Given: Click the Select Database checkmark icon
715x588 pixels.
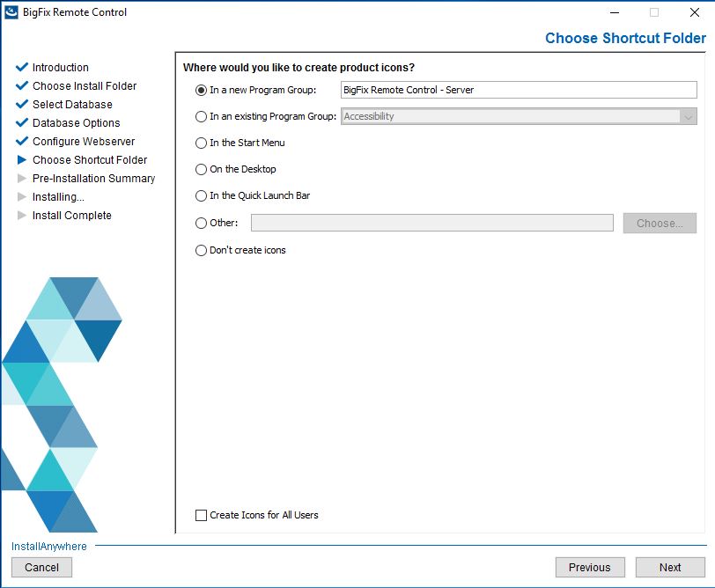Looking at the screenshot, I should tap(22, 104).
